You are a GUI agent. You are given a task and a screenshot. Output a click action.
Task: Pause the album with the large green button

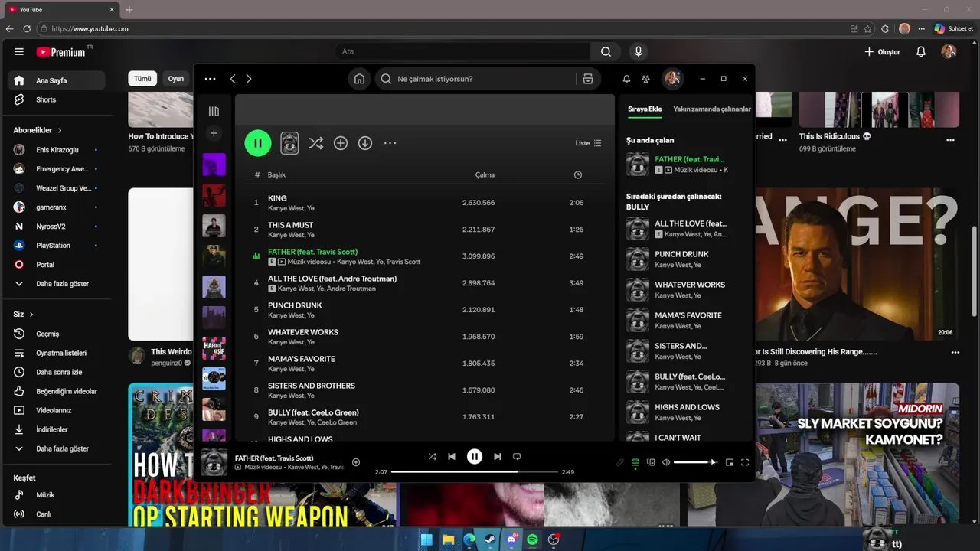pos(258,143)
